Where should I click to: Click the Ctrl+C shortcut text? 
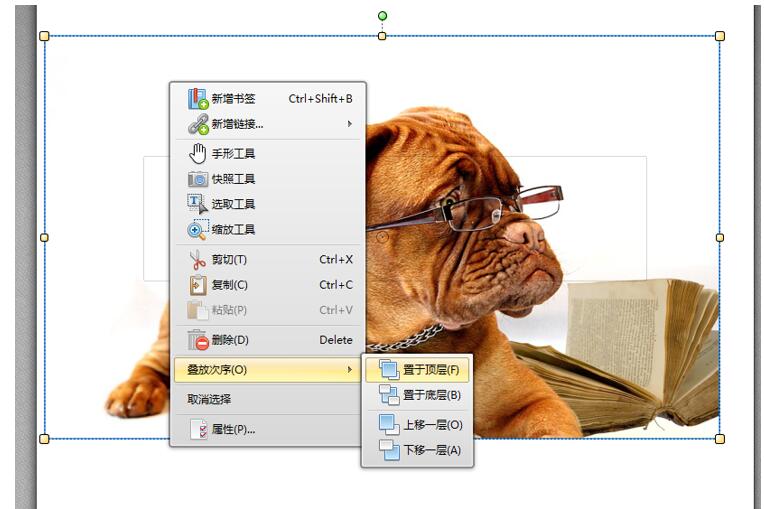pyautogui.click(x=336, y=285)
